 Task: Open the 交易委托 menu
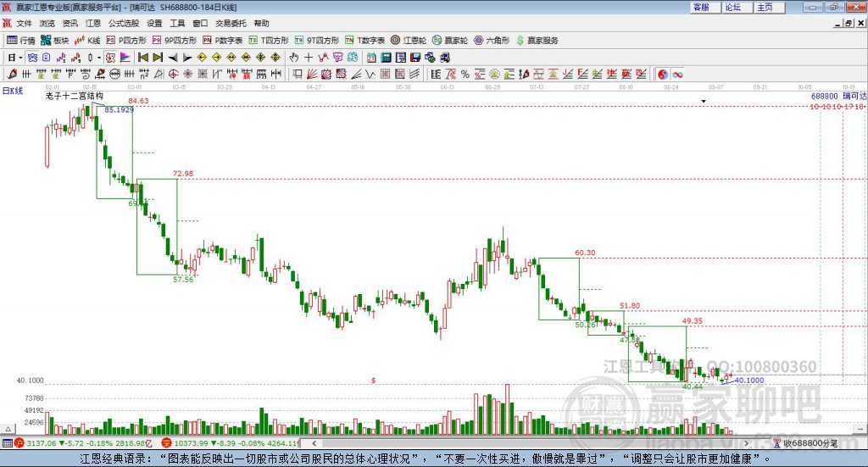231,23
